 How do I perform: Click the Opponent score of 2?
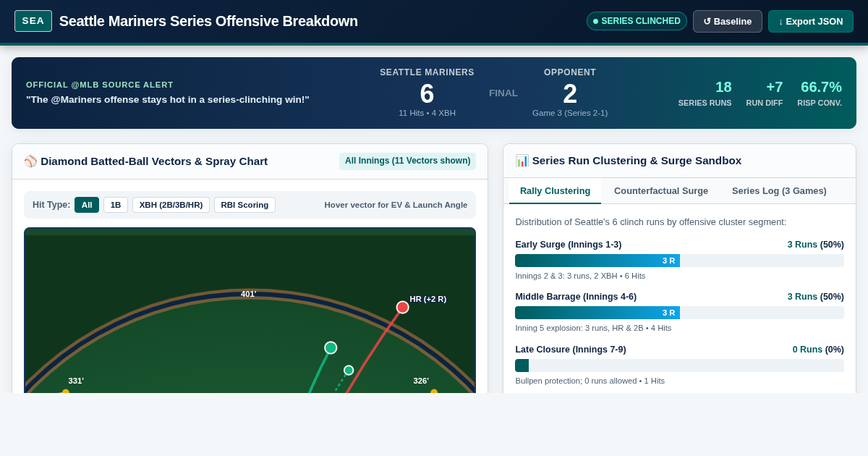[570, 94]
